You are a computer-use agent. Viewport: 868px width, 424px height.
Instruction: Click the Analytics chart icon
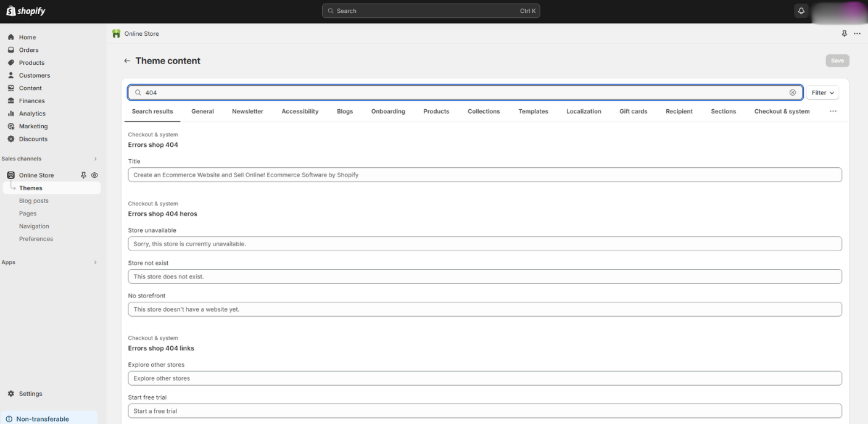click(11, 114)
